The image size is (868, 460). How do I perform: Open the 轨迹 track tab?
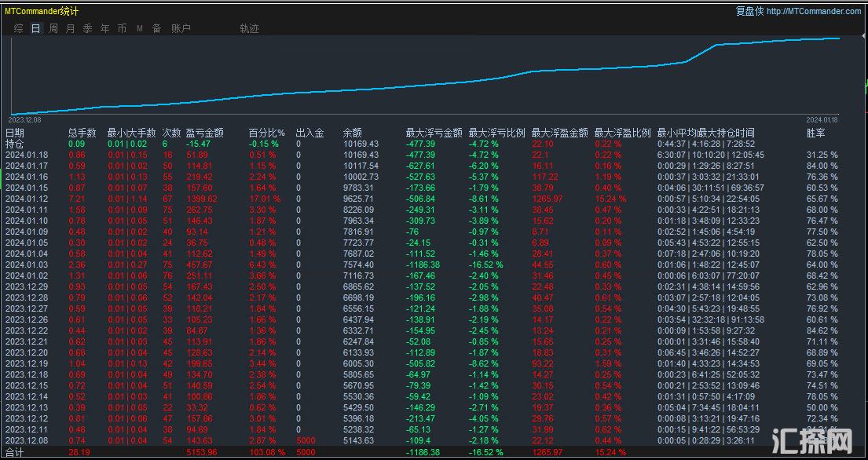click(x=249, y=28)
